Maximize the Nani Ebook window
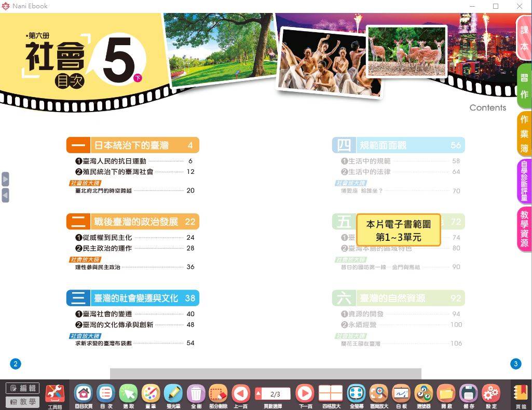 [x=496, y=6]
